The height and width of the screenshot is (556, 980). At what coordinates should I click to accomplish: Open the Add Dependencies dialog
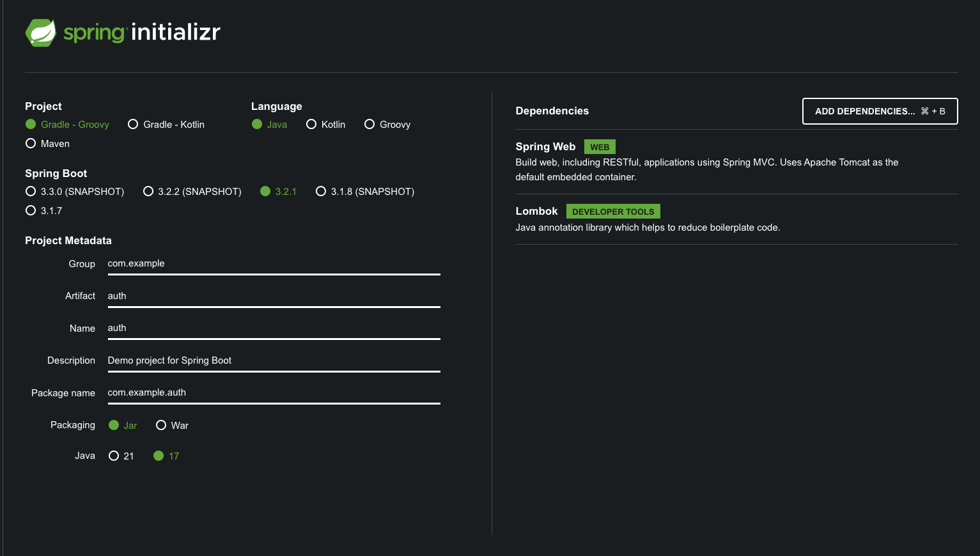880,111
